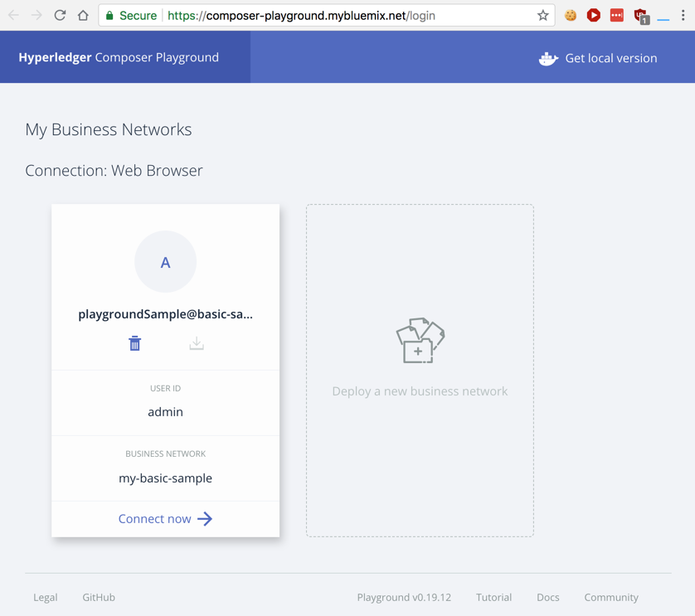Bookmark this page with star icon

(543, 16)
